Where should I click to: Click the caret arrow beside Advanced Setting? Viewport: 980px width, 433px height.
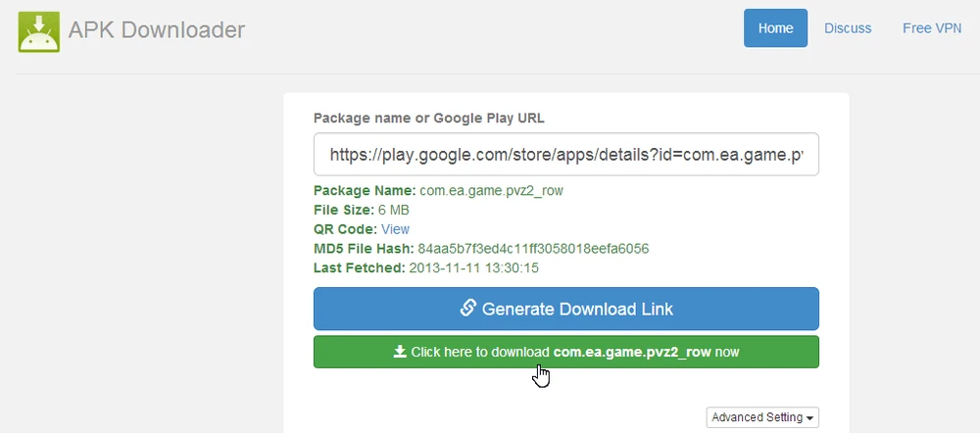pos(811,419)
